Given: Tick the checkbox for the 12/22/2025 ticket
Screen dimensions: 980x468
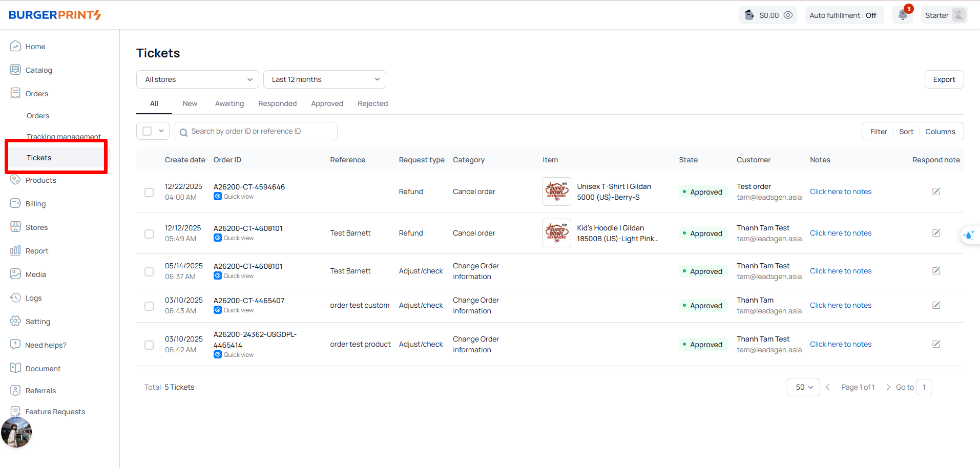Looking at the screenshot, I should point(149,193).
